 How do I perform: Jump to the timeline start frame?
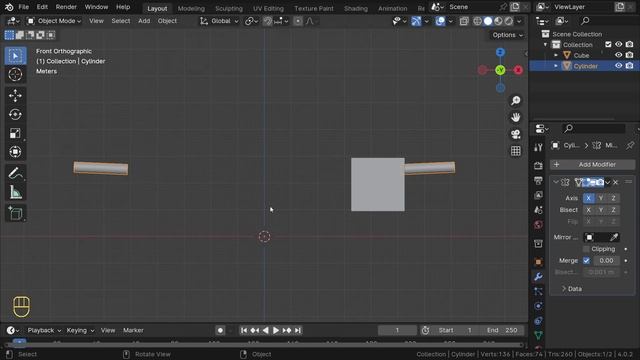tap(244, 330)
